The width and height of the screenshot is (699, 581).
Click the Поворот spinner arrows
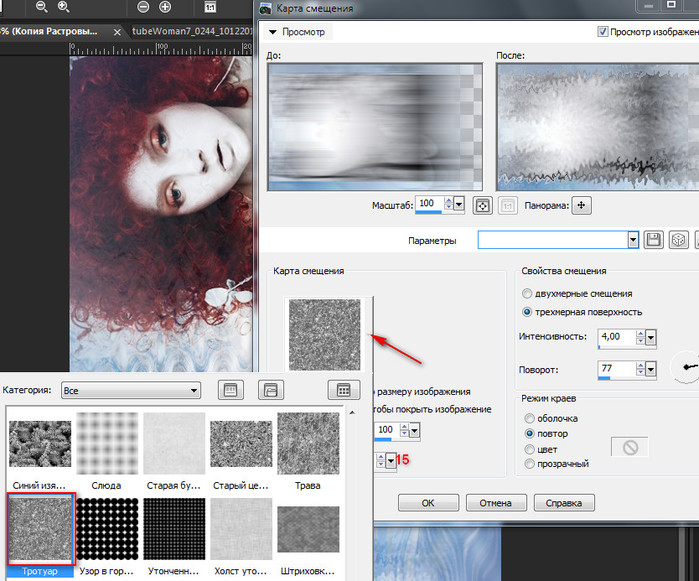(640, 369)
